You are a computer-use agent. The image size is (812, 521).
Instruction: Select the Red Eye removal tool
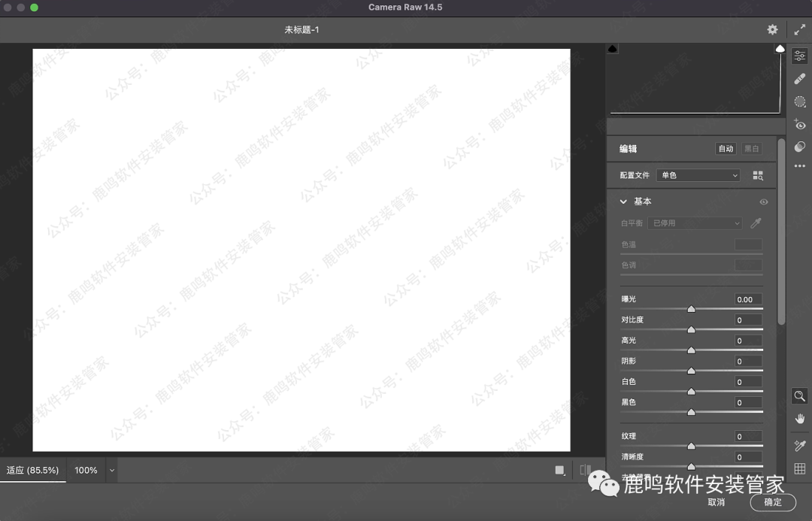click(x=800, y=125)
